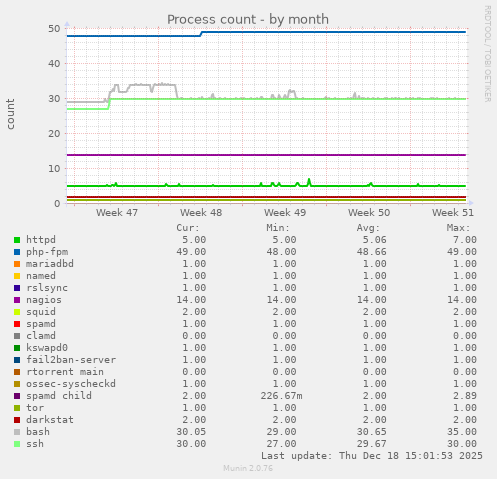Click the spamd red legend swatch
This screenshot has width=497, height=479.
(x=17, y=324)
